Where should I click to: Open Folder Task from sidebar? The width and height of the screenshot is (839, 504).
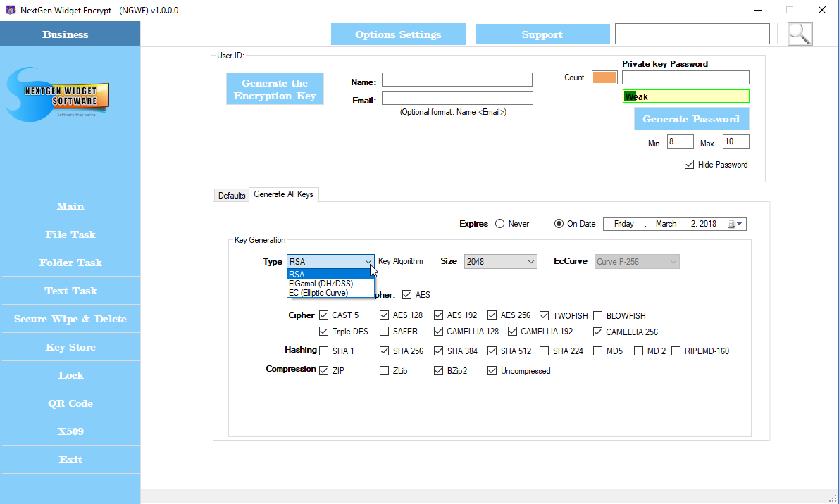[x=70, y=263]
